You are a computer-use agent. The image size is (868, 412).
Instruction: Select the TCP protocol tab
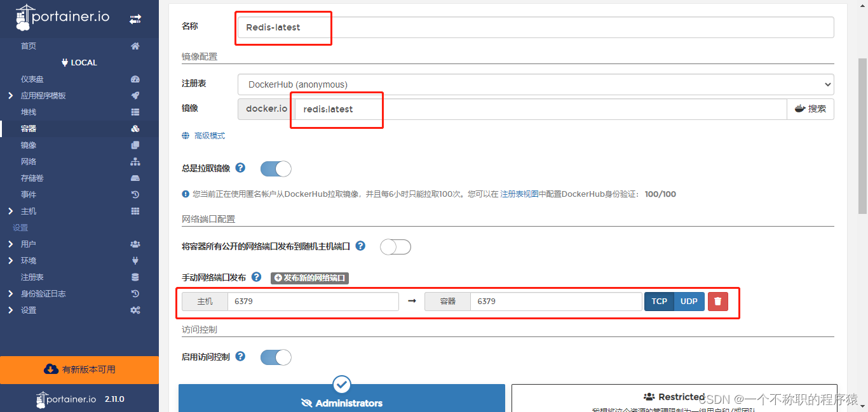[659, 301]
